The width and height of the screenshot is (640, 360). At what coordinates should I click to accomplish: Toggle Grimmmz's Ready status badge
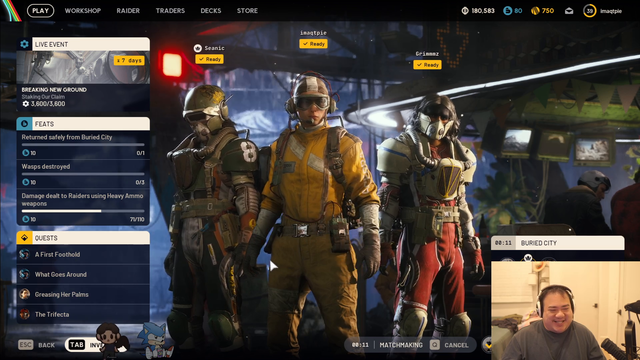pos(427,64)
